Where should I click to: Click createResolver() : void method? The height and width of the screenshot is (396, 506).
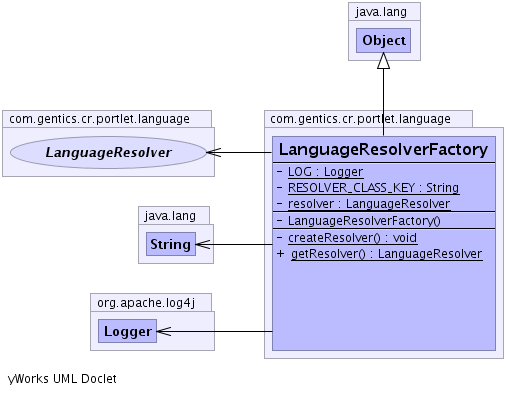click(352, 238)
